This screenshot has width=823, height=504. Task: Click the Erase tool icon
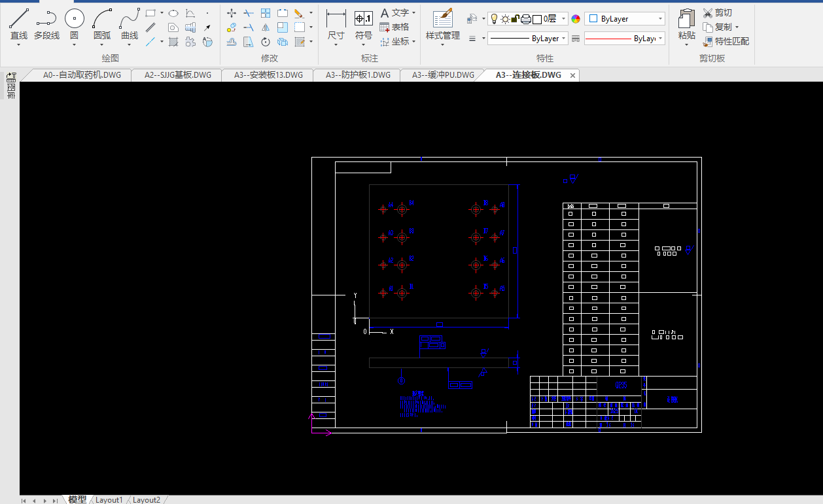[298, 12]
